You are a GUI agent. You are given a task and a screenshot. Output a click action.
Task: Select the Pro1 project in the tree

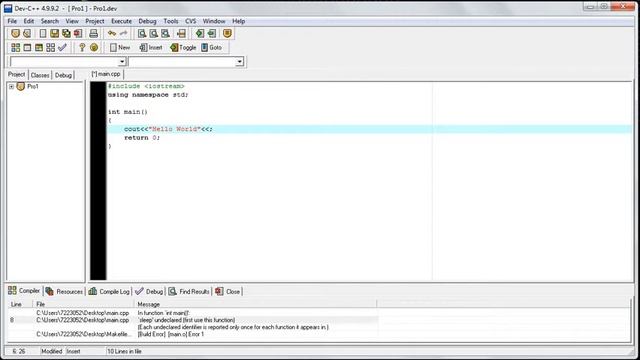pos(33,87)
